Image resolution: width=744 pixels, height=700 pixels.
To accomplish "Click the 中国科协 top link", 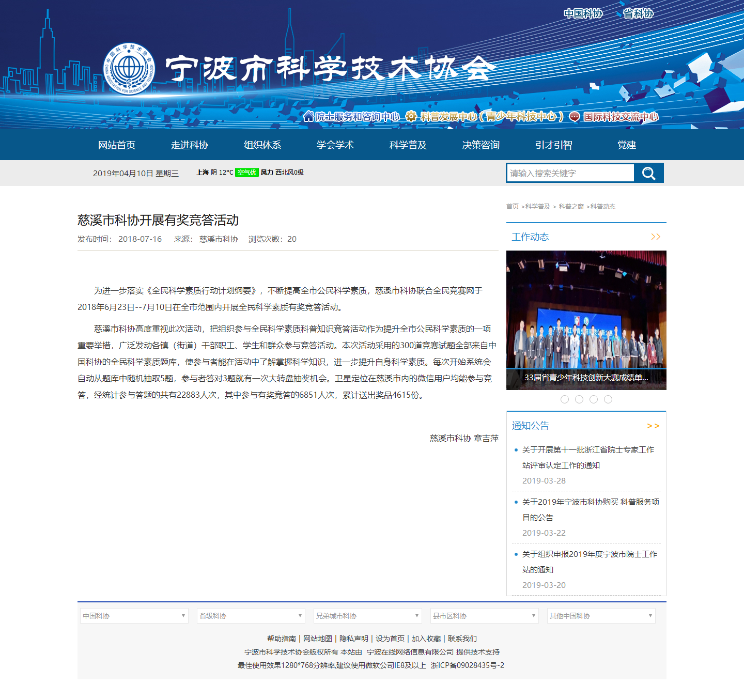I will coord(583,13).
